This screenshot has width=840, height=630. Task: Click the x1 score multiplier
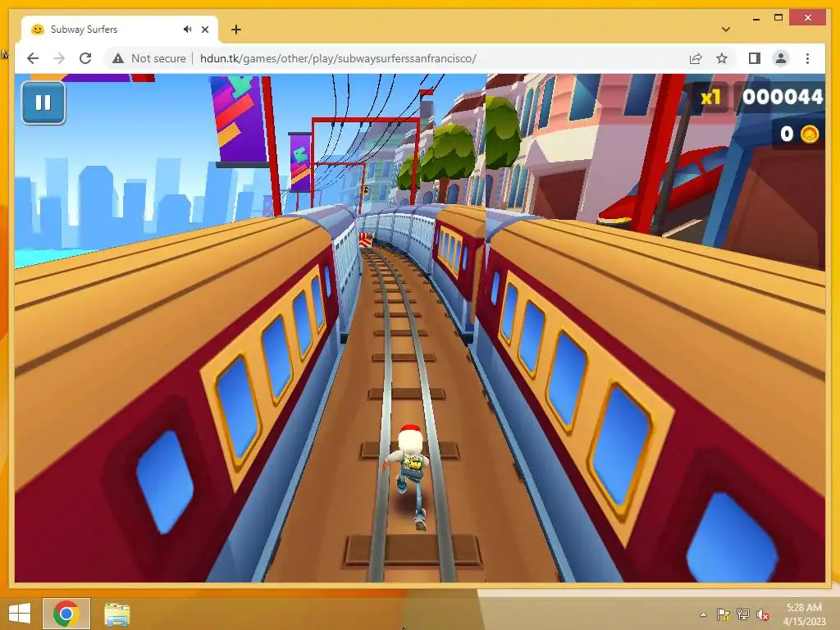point(711,98)
